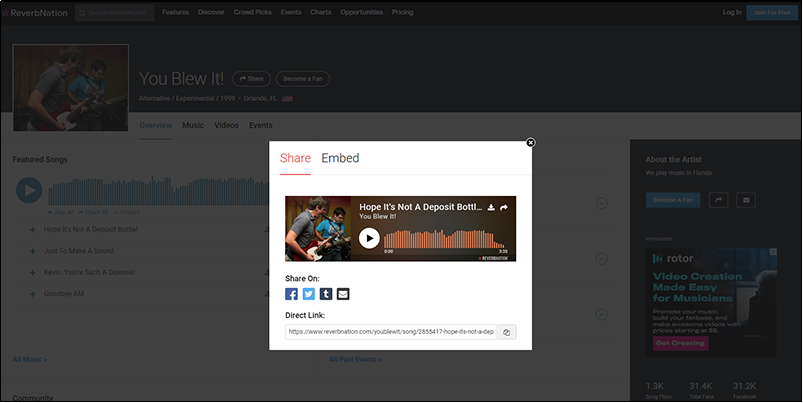Click the blue Become A Fan button in the sidebar
This screenshot has width=803, height=403.
[x=673, y=200]
